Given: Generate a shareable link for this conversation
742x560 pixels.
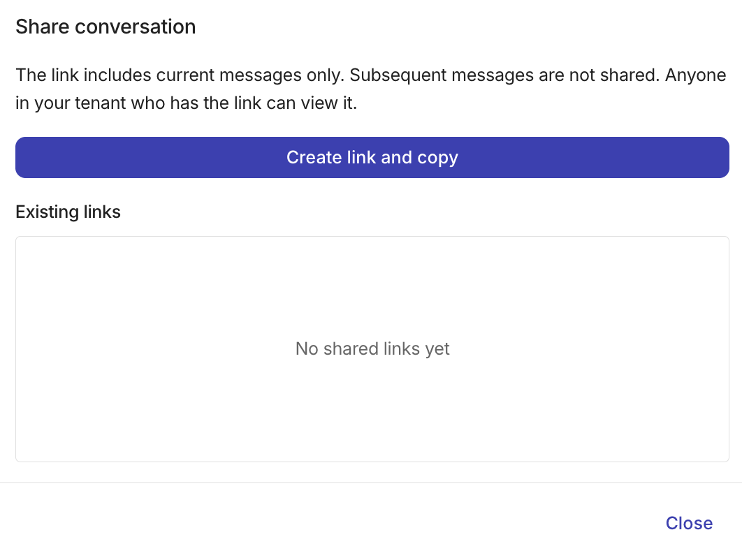Looking at the screenshot, I should tap(371, 157).
